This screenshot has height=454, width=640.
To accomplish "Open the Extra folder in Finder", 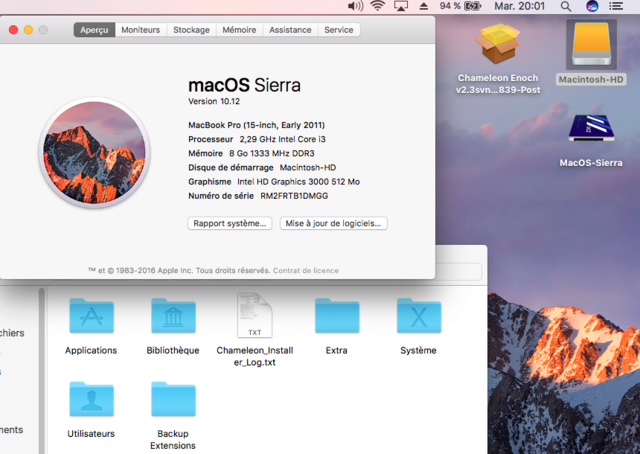I will 337,316.
